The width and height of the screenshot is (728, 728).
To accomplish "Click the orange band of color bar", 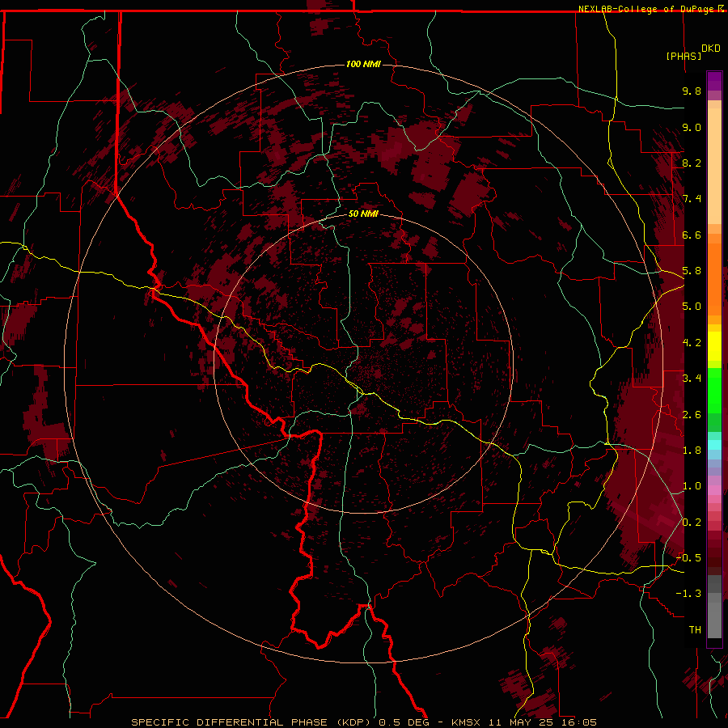I will pyautogui.click(x=714, y=278).
